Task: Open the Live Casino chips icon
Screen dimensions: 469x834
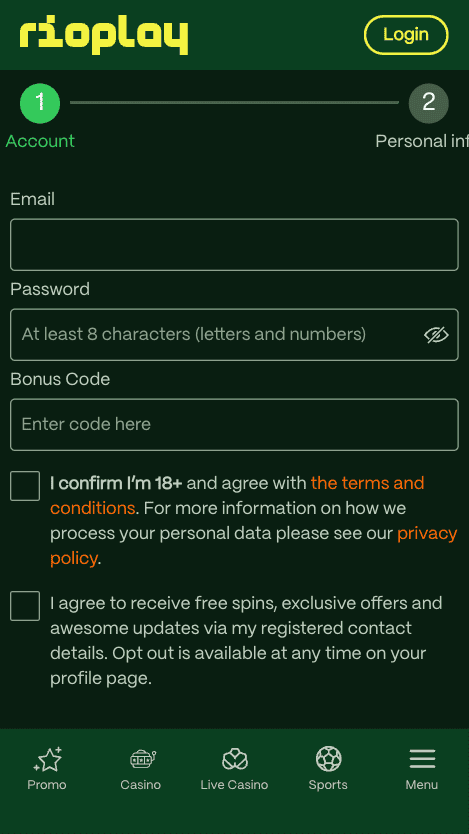Action: (234, 759)
